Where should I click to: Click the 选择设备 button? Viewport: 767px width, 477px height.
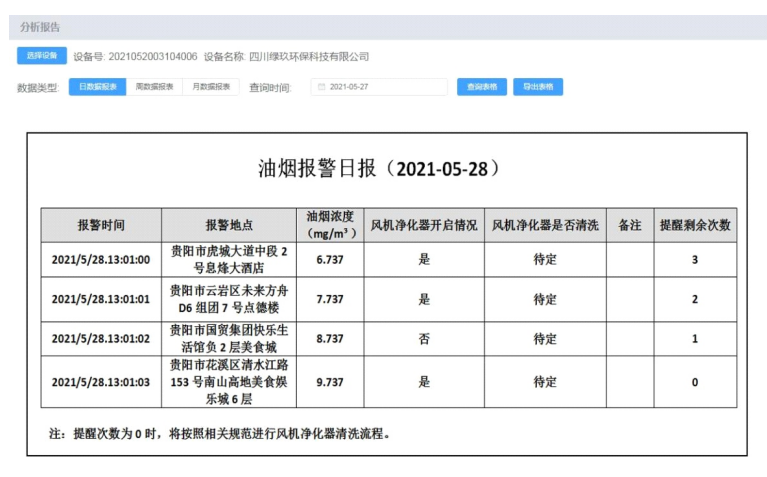click(41, 56)
